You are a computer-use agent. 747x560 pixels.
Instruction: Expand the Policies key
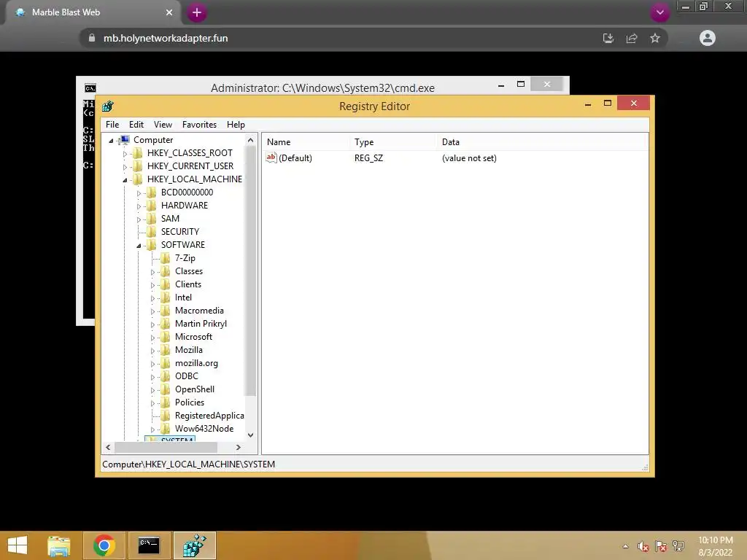[x=152, y=403]
